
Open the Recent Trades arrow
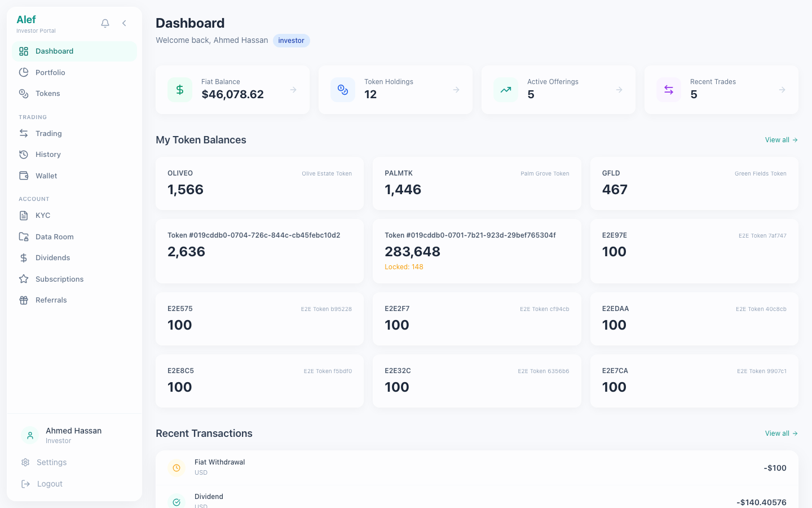click(x=782, y=89)
